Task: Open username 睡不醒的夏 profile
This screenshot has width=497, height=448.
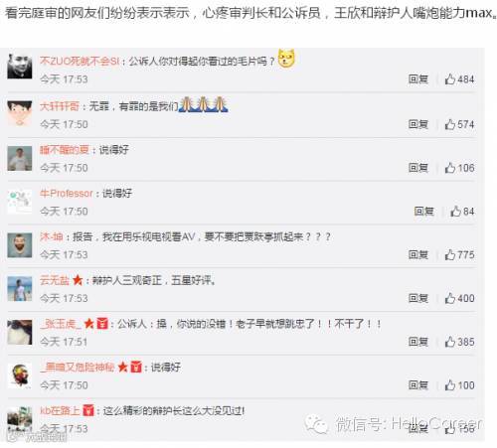Action: [x=65, y=150]
